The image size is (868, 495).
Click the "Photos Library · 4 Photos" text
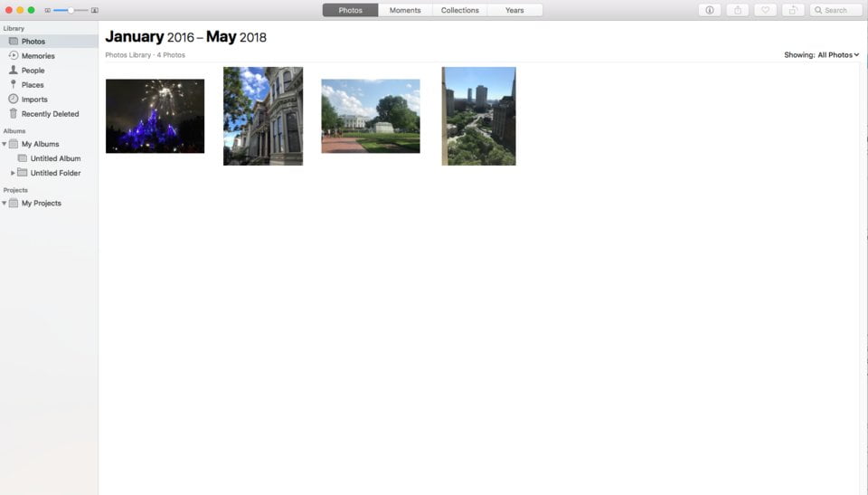coord(145,55)
